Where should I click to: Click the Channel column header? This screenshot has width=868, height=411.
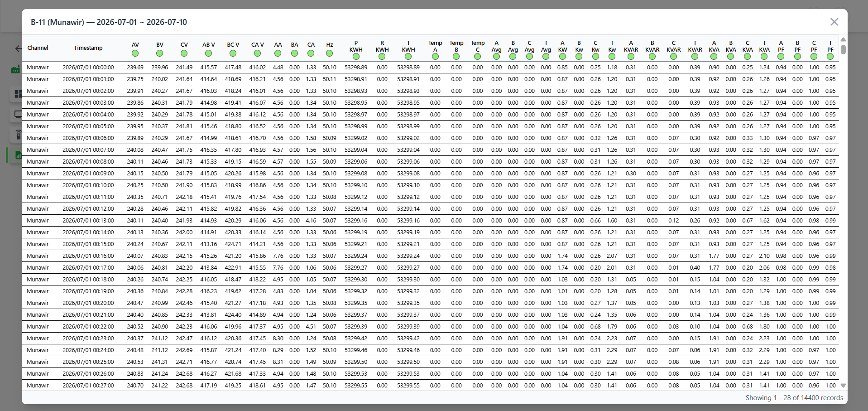[38, 48]
